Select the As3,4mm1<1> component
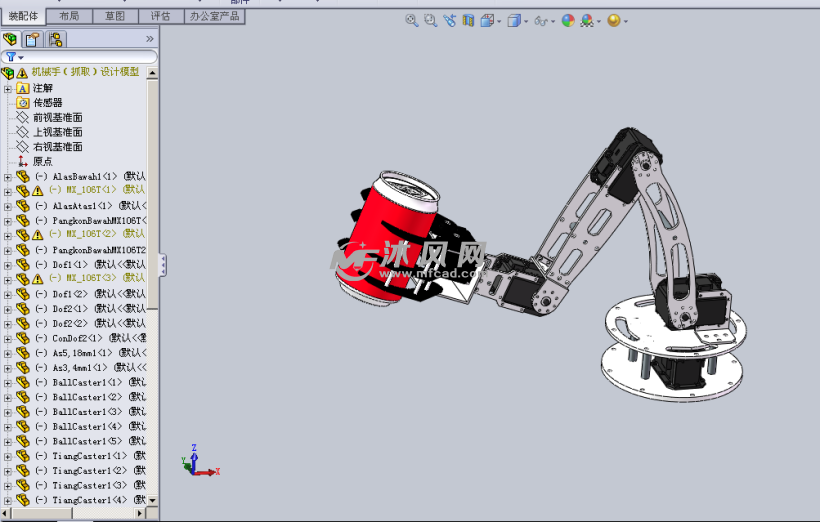 pos(91,368)
